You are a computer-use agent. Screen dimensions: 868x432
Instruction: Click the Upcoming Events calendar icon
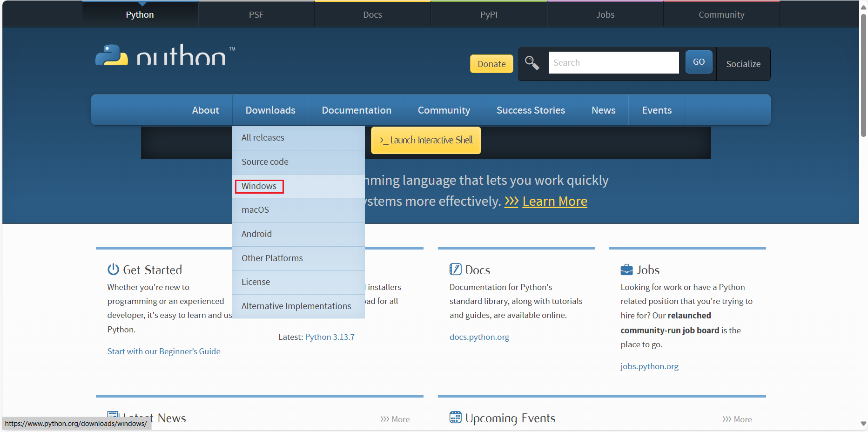(x=455, y=418)
